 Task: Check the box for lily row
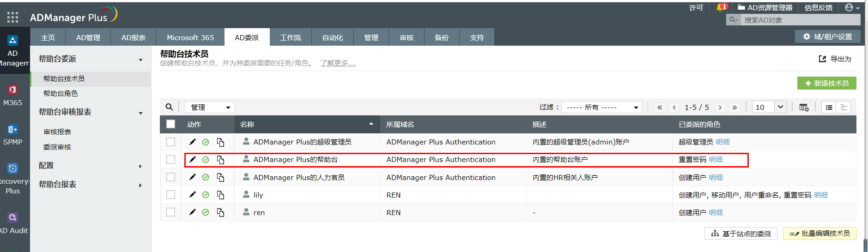[x=171, y=194]
